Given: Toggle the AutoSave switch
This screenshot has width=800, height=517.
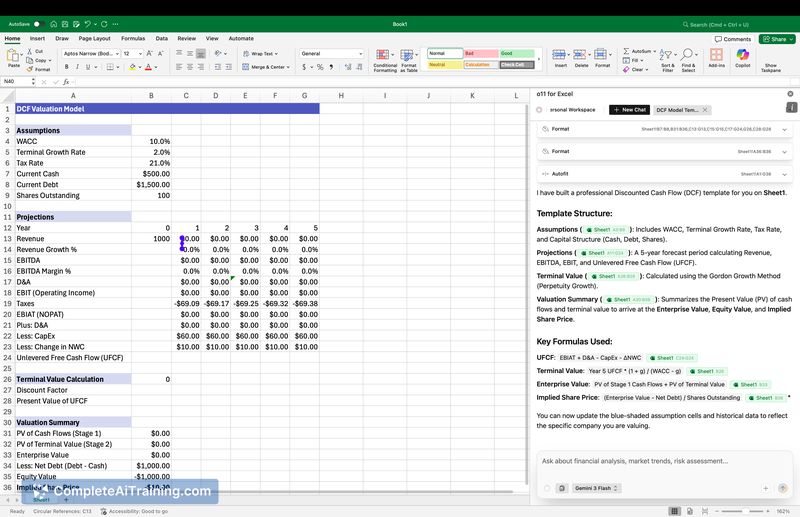Looking at the screenshot, I should click(37, 23).
